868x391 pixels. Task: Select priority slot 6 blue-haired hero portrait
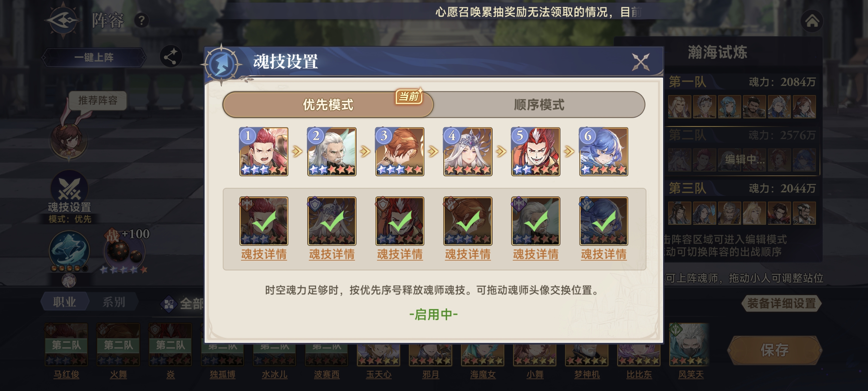coord(604,152)
